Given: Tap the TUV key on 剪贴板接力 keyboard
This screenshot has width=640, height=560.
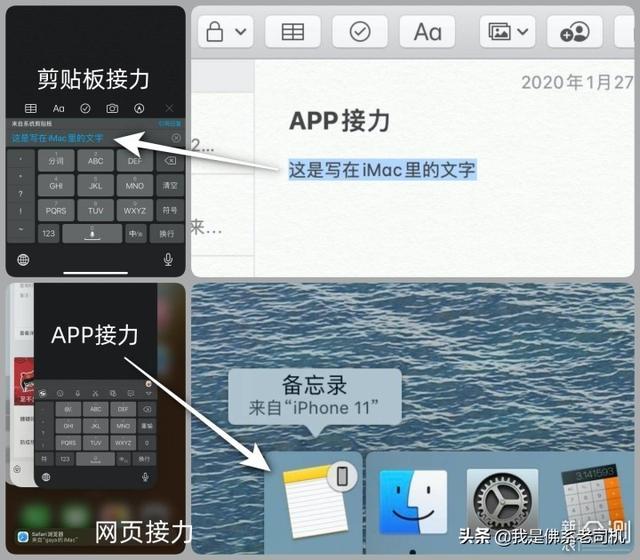Looking at the screenshot, I should tap(95, 210).
